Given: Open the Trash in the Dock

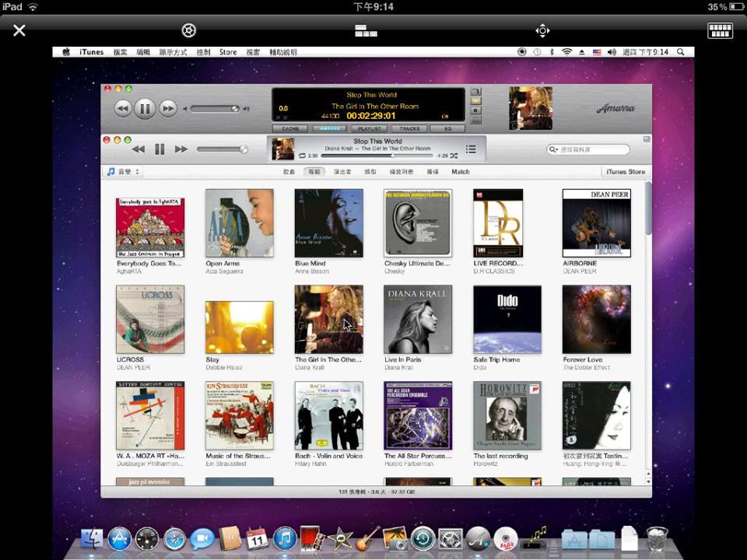Looking at the screenshot, I should (657, 538).
